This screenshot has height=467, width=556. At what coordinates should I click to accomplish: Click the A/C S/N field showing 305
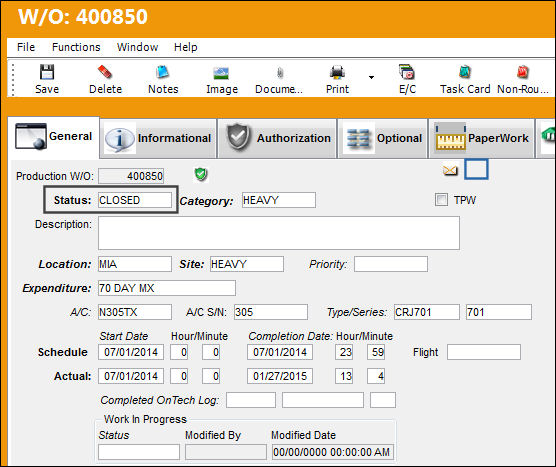coord(271,312)
